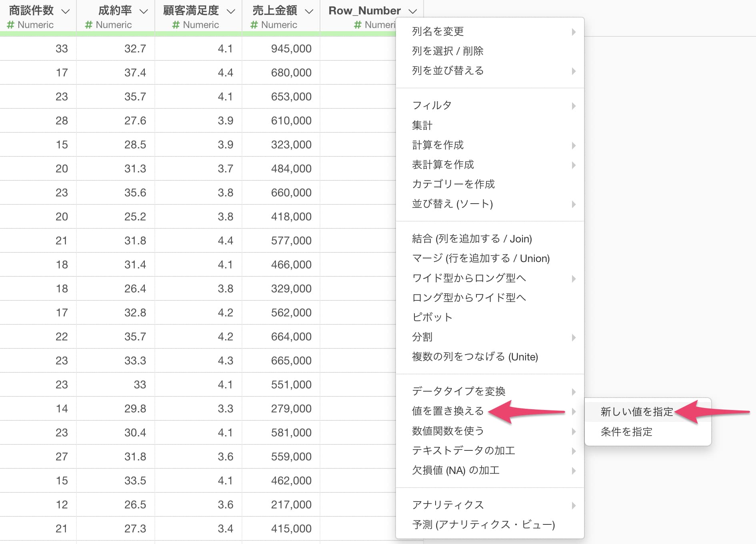Select the cell with value 418,000
The image size is (756, 544).
pos(281,217)
